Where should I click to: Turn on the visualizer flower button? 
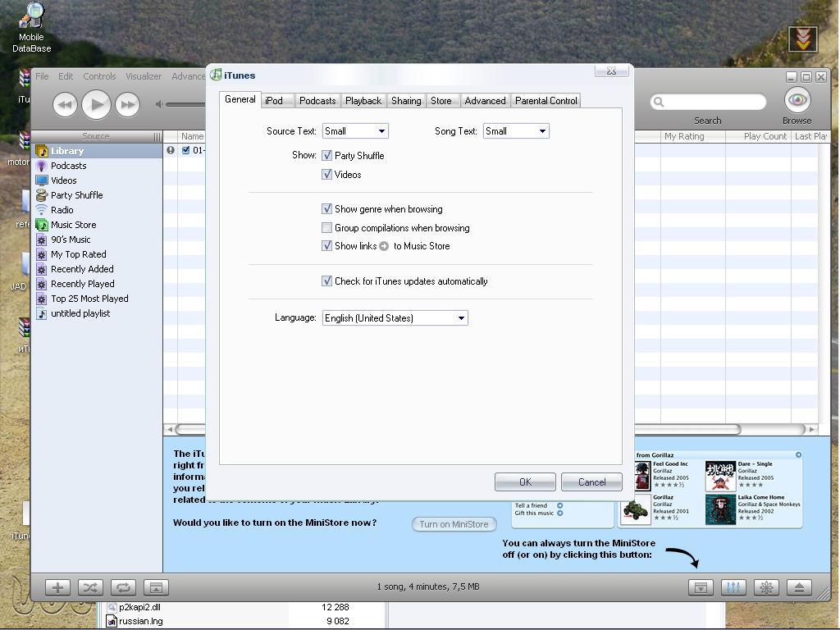click(x=767, y=587)
